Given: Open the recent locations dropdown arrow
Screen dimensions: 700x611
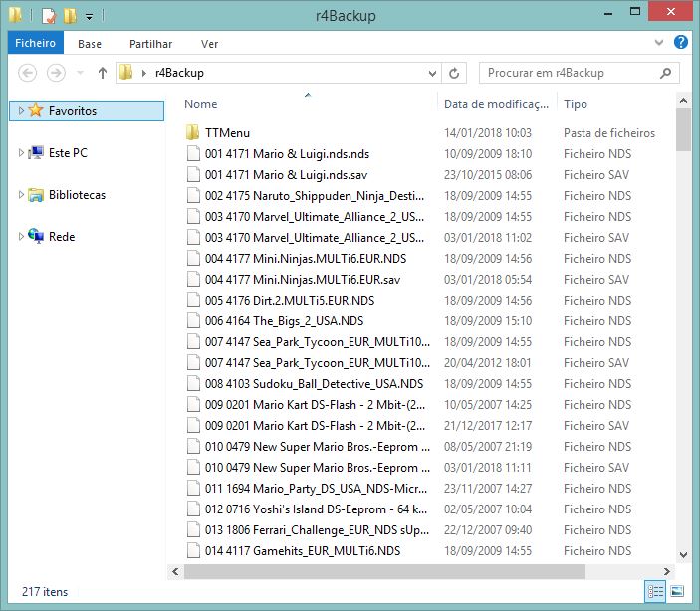Looking at the screenshot, I should coord(80,73).
